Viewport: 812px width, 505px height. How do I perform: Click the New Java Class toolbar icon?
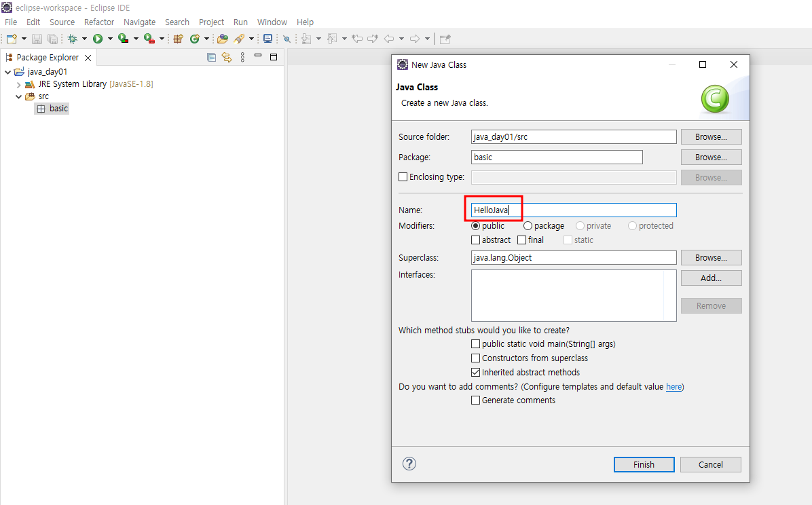tap(195, 39)
